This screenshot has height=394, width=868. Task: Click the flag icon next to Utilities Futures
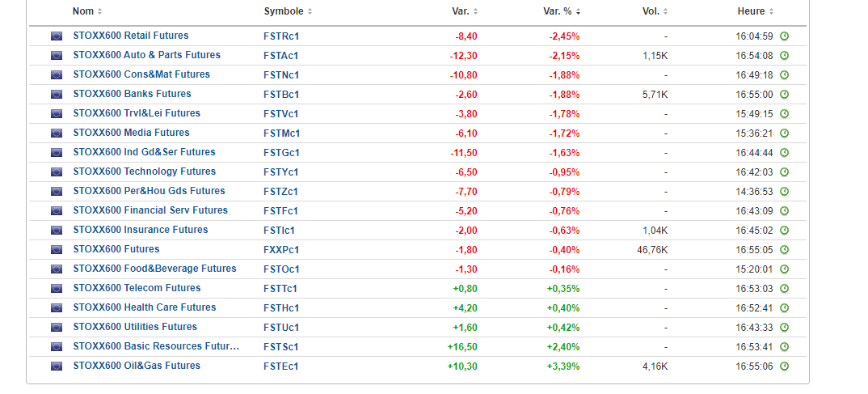(57, 328)
